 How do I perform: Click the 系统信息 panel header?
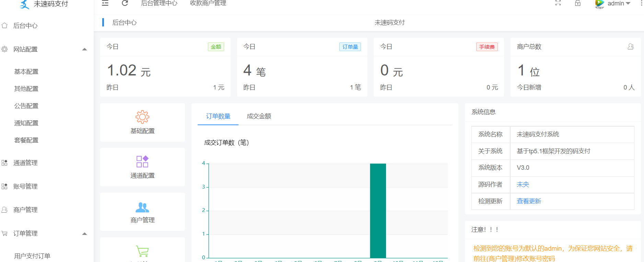[483, 112]
